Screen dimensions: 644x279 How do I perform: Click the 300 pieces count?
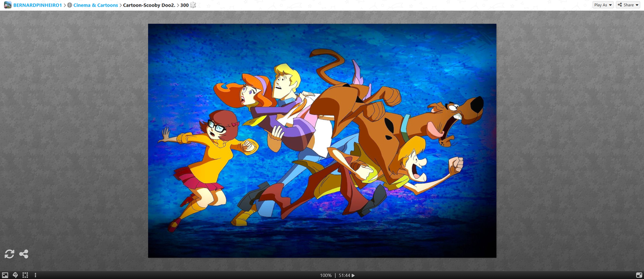[x=184, y=5]
